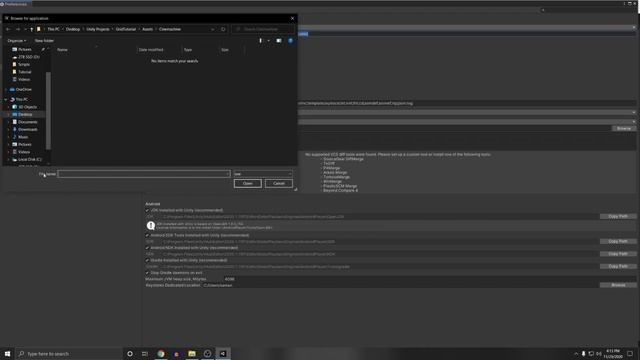Open the Downloads folder
The image size is (640, 360).
(27, 129)
